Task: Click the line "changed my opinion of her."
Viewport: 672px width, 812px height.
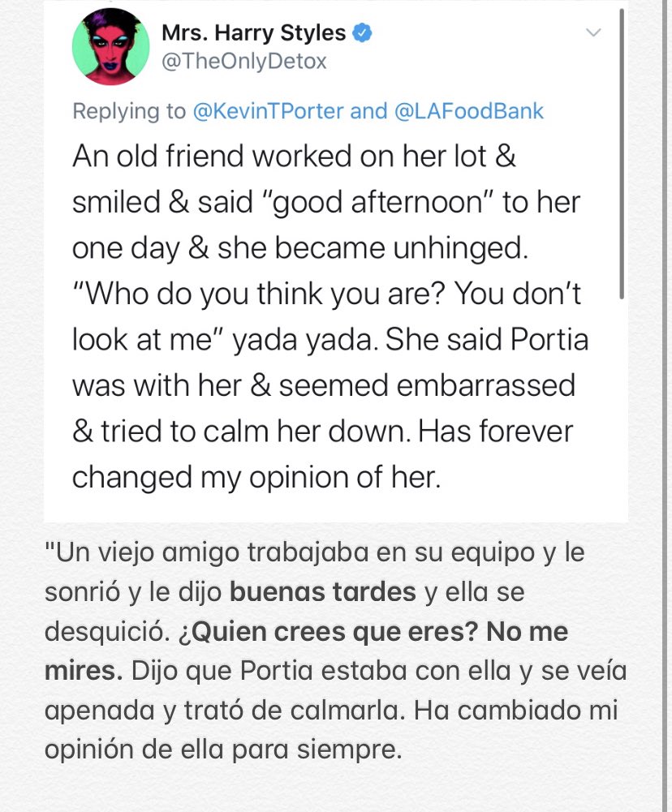Action: (x=256, y=478)
